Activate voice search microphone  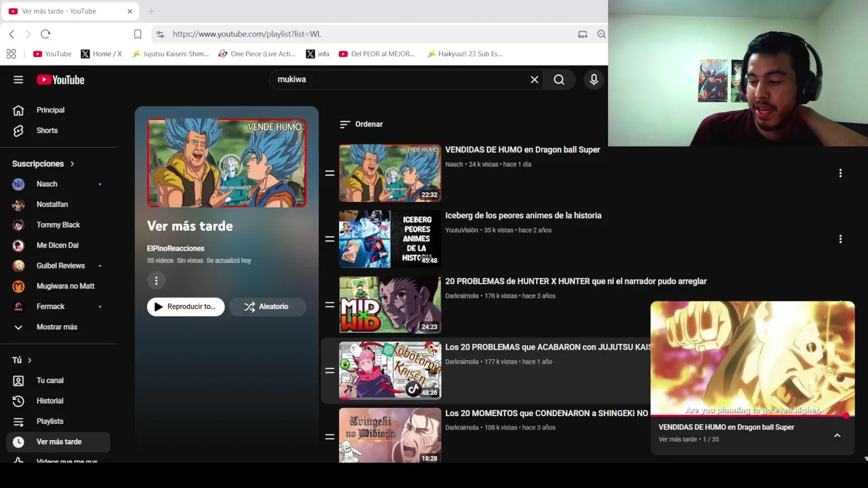click(594, 79)
